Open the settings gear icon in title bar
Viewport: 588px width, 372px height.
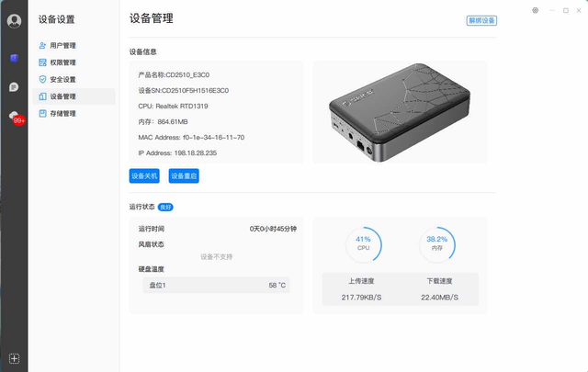[x=535, y=10]
